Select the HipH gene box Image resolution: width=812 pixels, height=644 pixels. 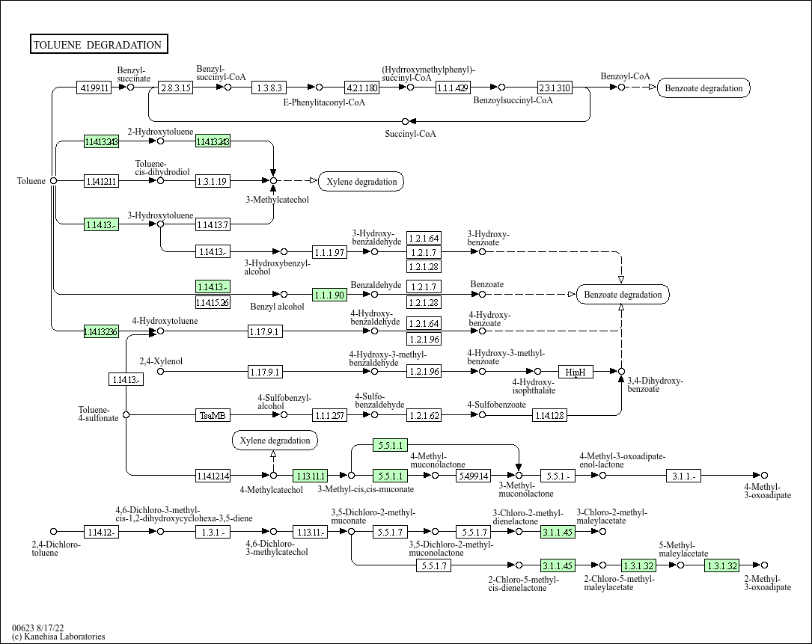576,372
